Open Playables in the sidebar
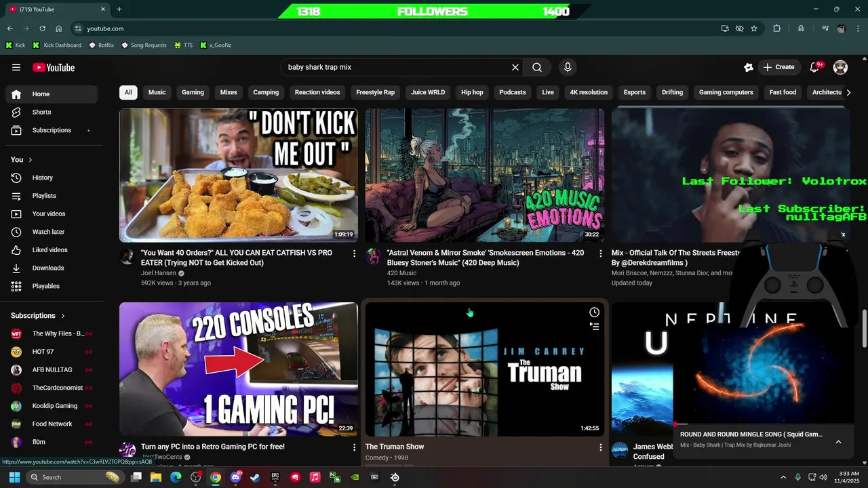Image resolution: width=868 pixels, height=488 pixels. click(52, 286)
